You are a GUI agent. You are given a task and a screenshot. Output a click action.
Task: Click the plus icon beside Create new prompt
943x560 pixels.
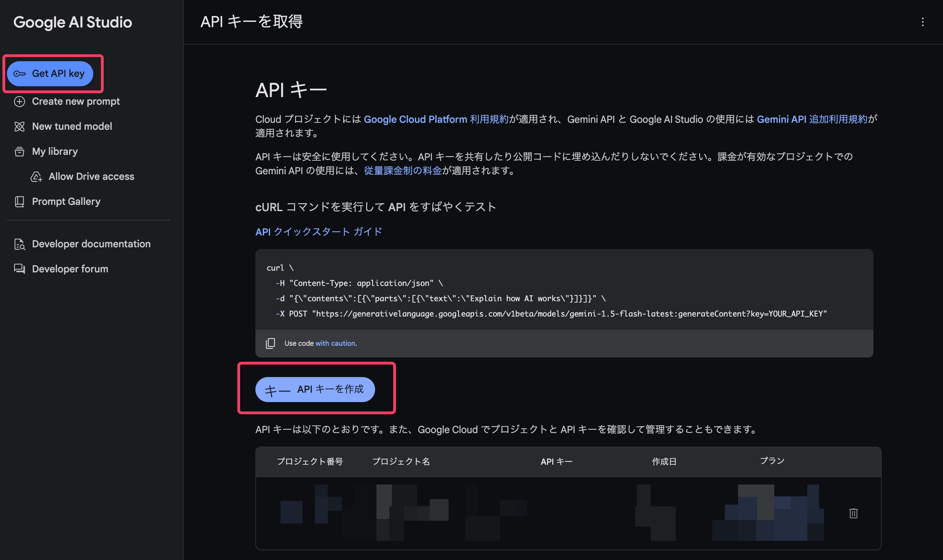(19, 102)
